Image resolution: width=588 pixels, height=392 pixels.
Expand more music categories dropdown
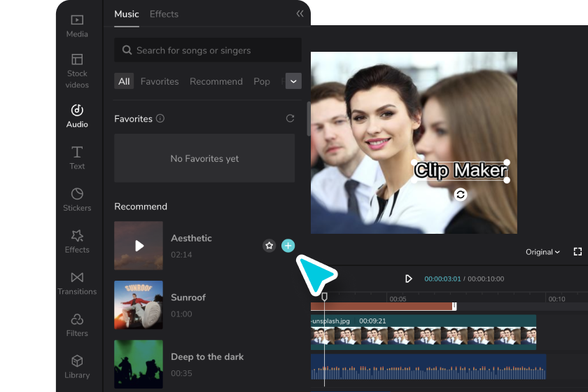click(293, 81)
